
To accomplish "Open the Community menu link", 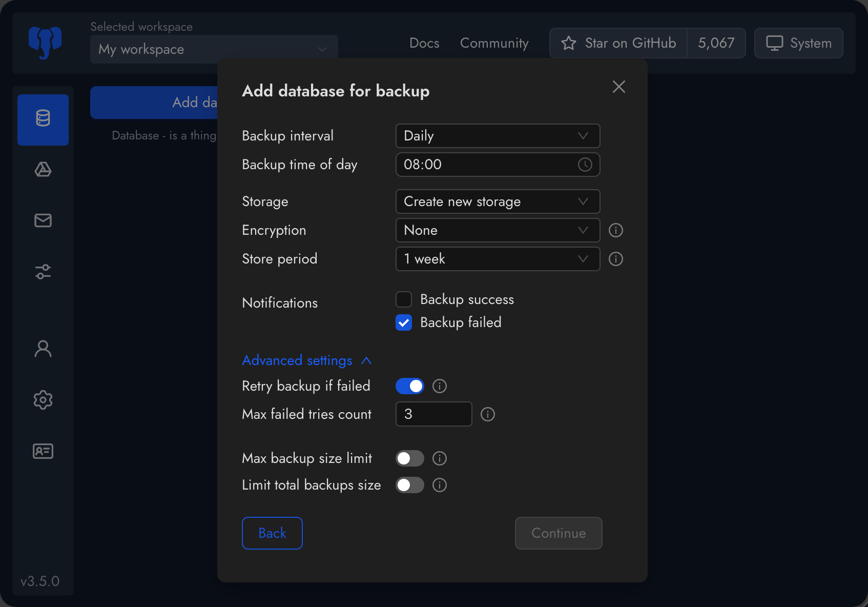I will tap(494, 43).
